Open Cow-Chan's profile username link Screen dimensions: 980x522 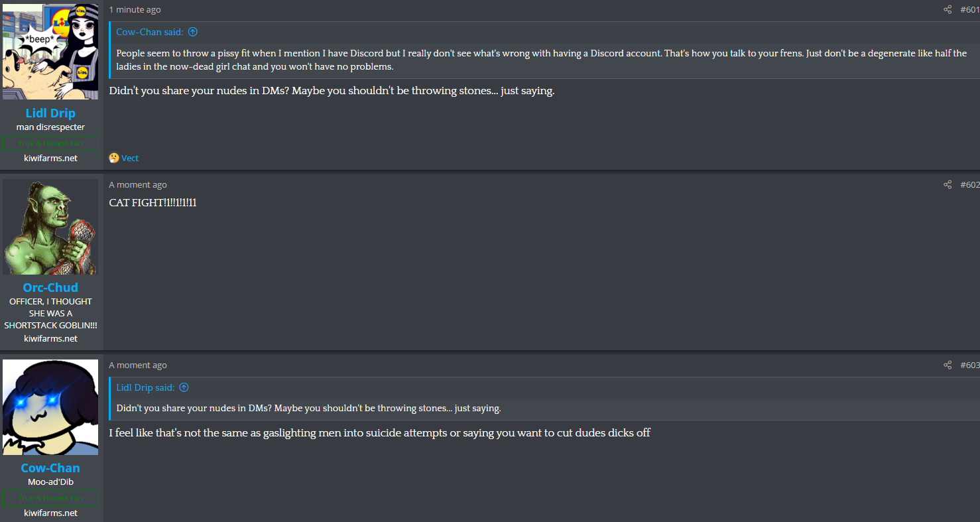pos(50,468)
